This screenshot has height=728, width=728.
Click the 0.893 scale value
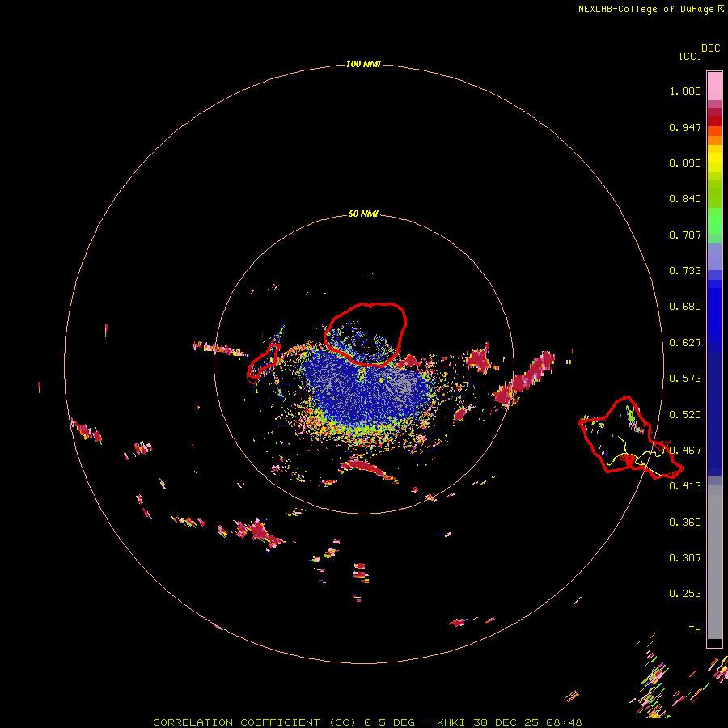click(685, 163)
